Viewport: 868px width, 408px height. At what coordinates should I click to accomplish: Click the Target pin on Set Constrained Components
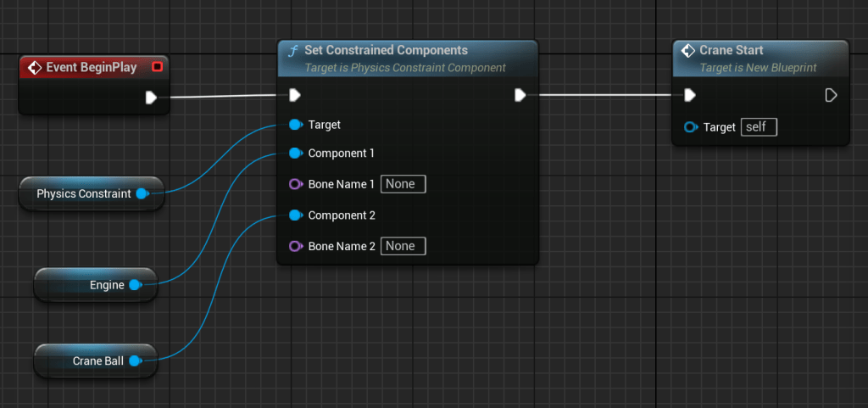(x=295, y=125)
